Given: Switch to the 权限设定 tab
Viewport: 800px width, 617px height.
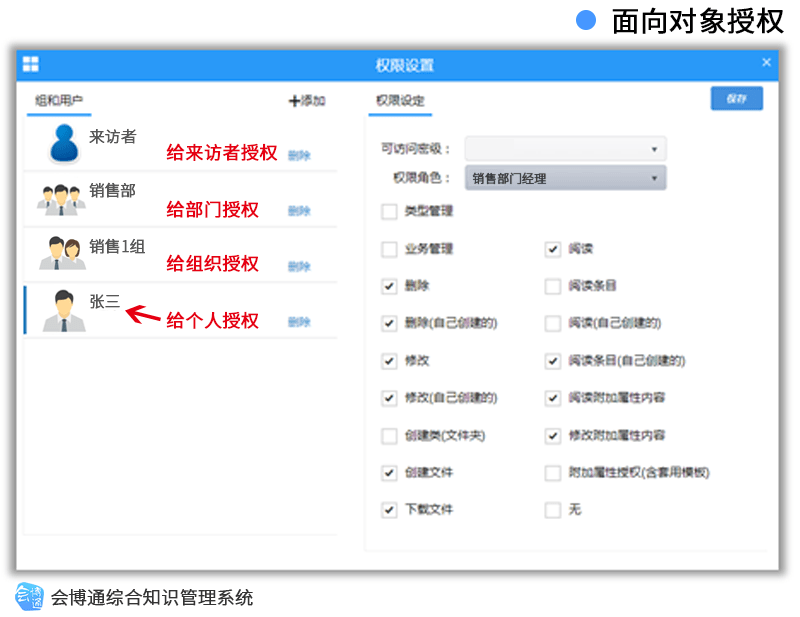Looking at the screenshot, I should (400, 101).
